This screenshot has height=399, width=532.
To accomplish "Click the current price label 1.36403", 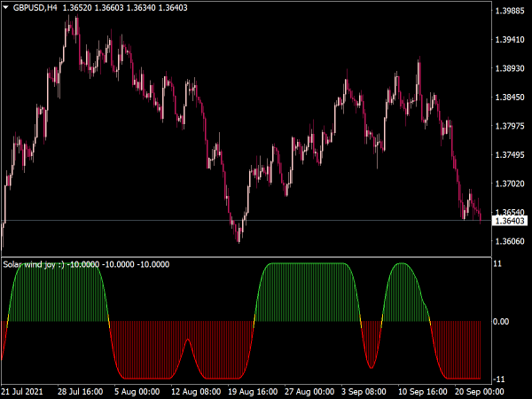I will click(x=510, y=221).
